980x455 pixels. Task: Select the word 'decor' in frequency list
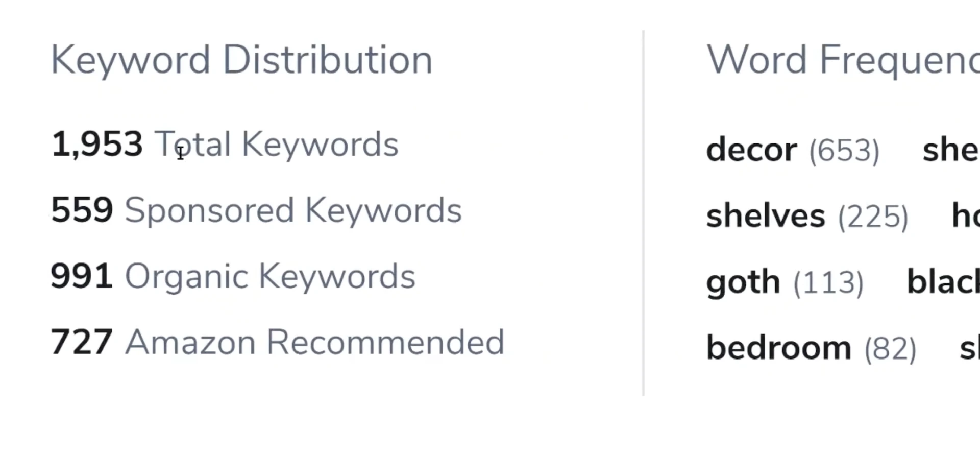(751, 150)
